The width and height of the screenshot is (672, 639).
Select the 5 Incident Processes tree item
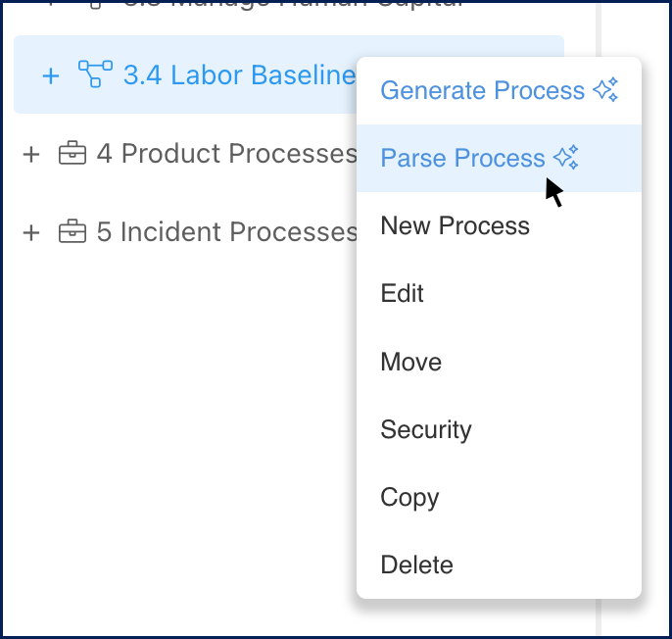click(x=226, y=232)
